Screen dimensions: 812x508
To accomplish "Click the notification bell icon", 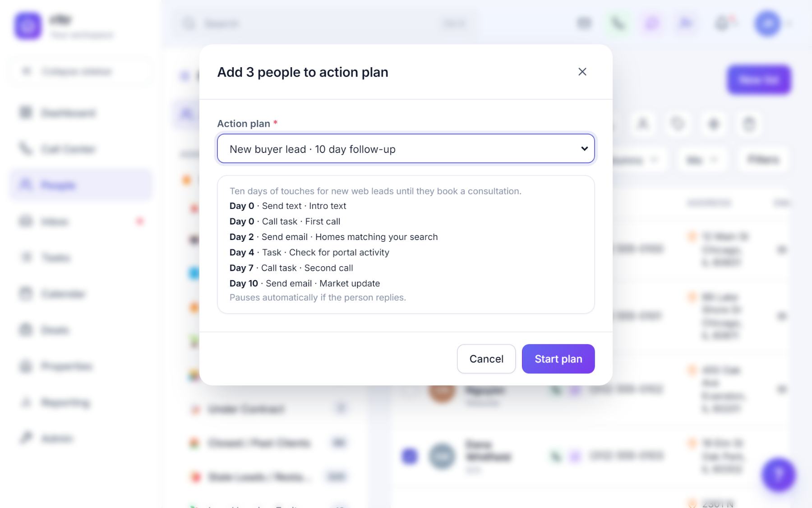I will tap(723, 23).
